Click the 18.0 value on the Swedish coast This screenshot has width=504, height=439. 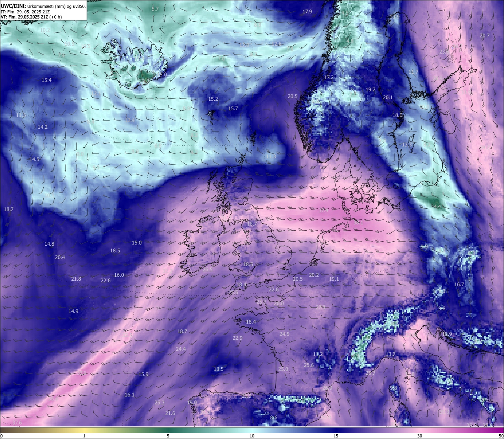point(397,115)
